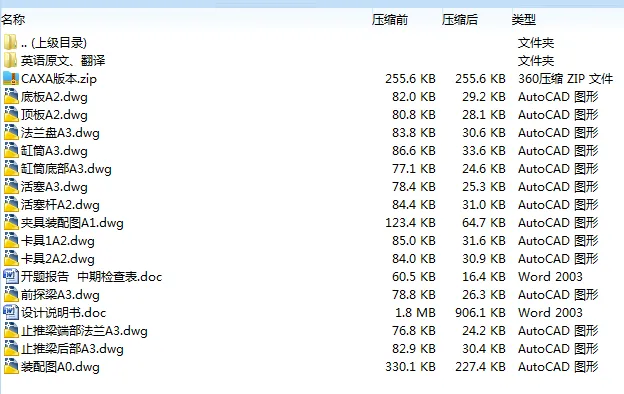Click the 24.2 KB compressed size value
Screen dimensions: 624x394
tap(484, 331)
